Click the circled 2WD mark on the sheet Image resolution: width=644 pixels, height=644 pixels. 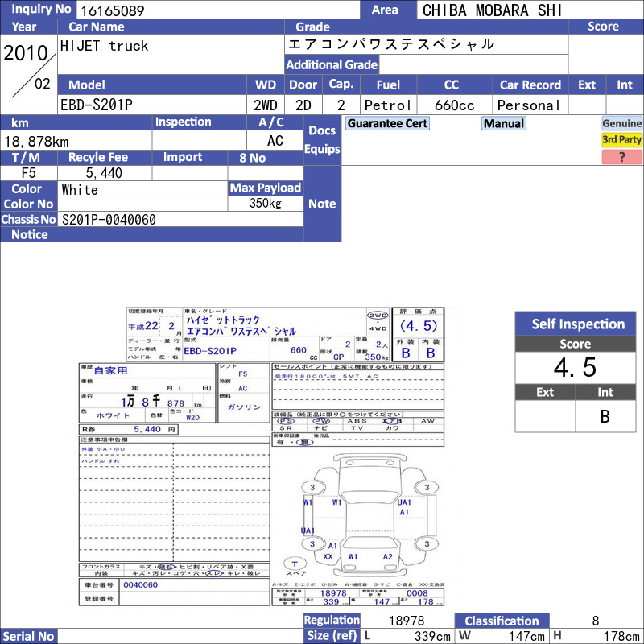[378, 315]
